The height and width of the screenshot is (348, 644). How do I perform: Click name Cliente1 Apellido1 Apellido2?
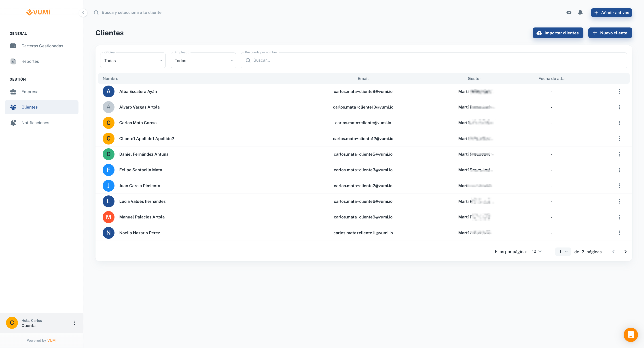tap(146, 138)
